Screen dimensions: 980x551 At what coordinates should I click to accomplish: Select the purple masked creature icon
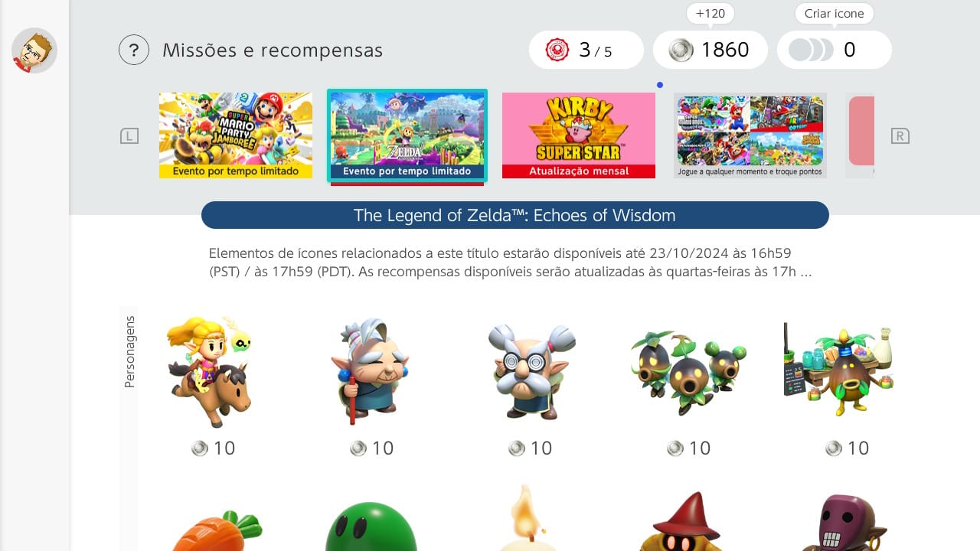pyautogui.click(x=842, y=523)
